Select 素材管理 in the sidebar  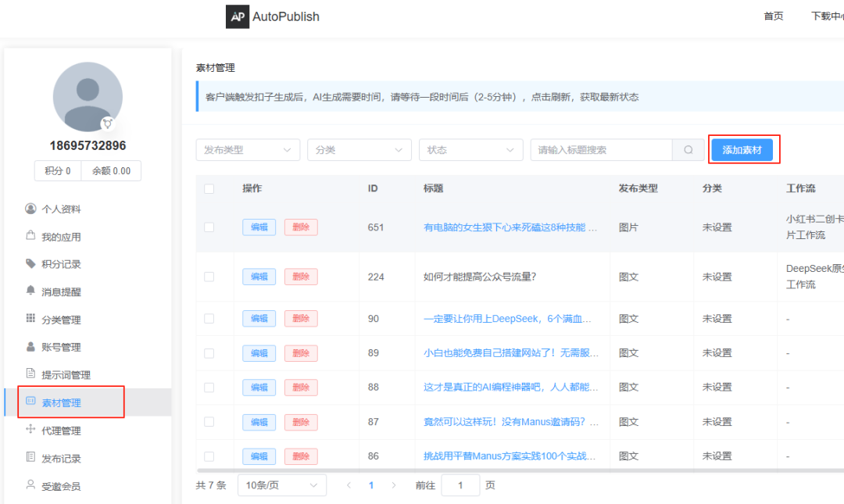tap(62, 402)
